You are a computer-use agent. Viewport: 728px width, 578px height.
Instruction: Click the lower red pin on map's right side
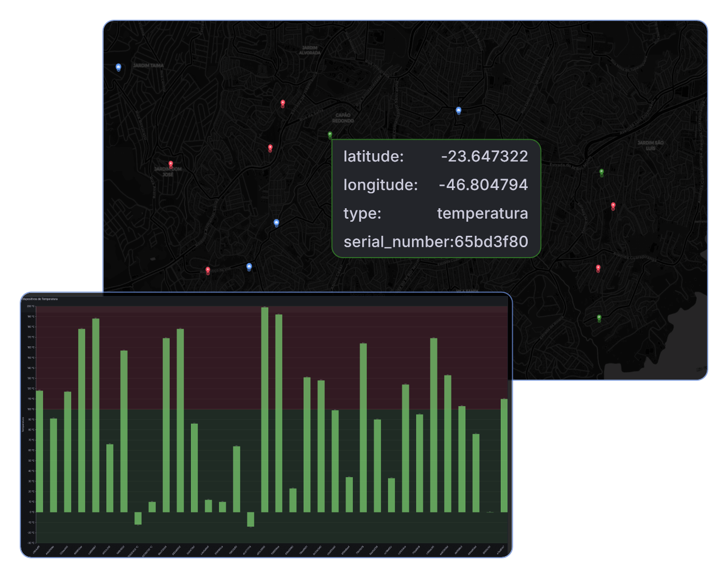(x=598, y=268)
